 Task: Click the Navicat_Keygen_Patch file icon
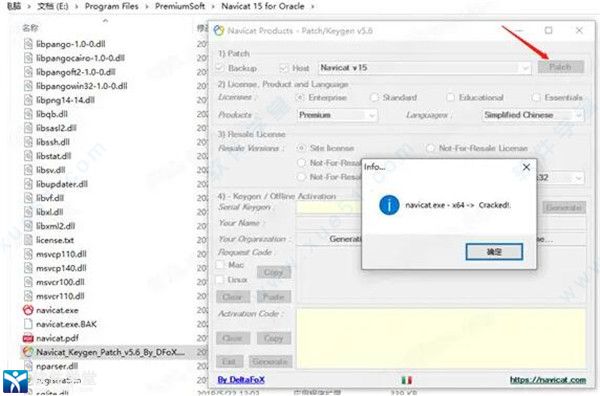28,352
